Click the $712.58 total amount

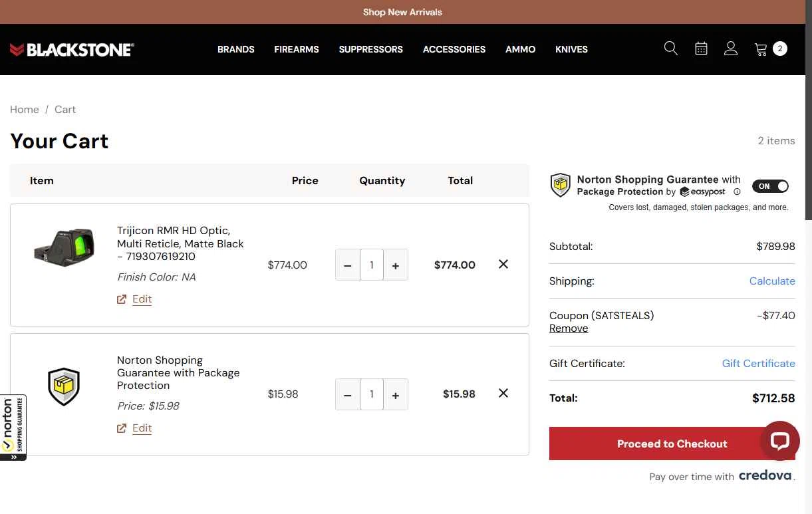pos(773,398)
